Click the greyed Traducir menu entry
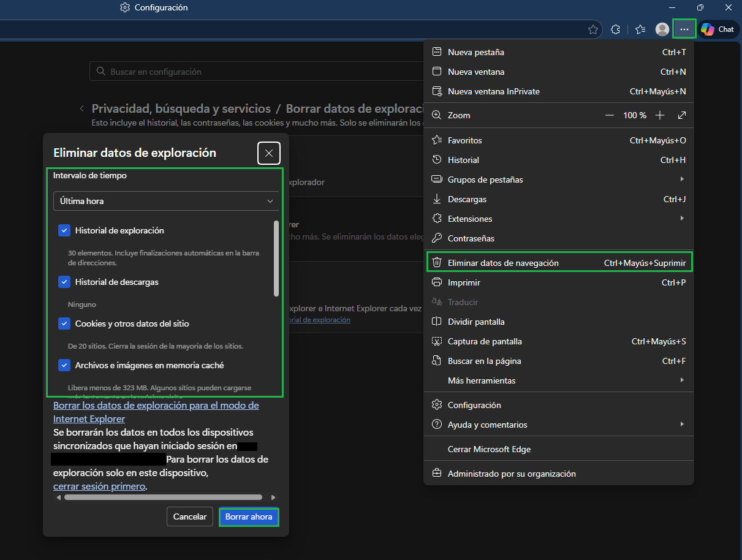This screenshot has width=742, height=560. (559, 302)
